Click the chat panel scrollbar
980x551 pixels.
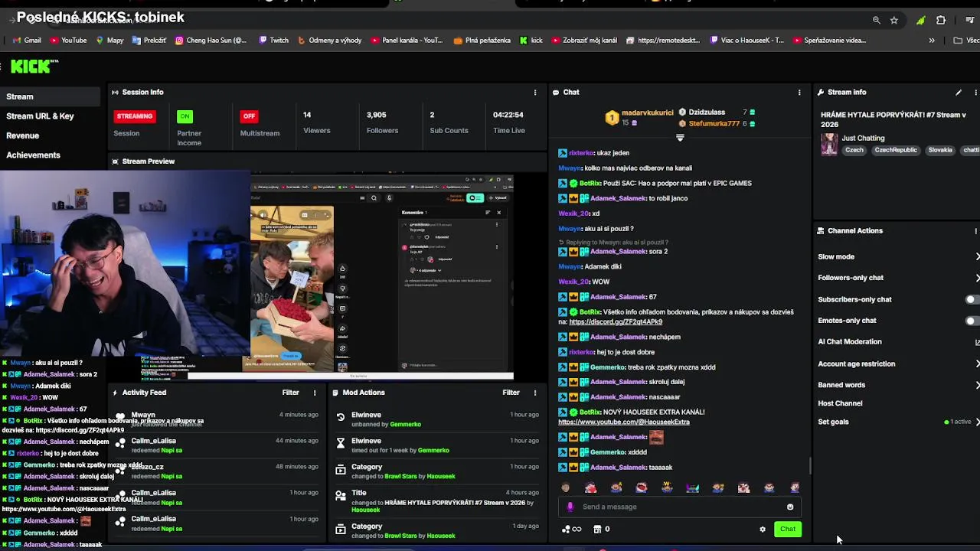coord(810,465)
